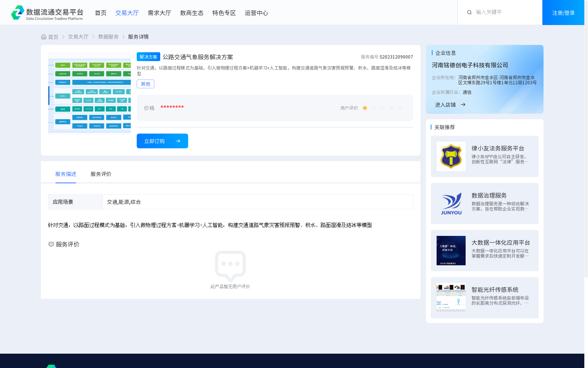Switch to the 服务评价 tab

pos(101,174)
